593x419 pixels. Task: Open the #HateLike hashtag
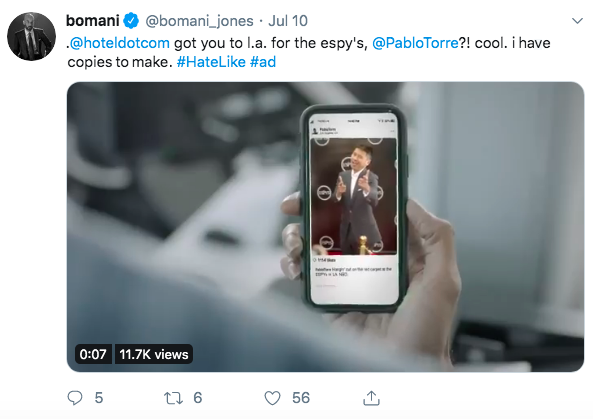pos(211,62)
